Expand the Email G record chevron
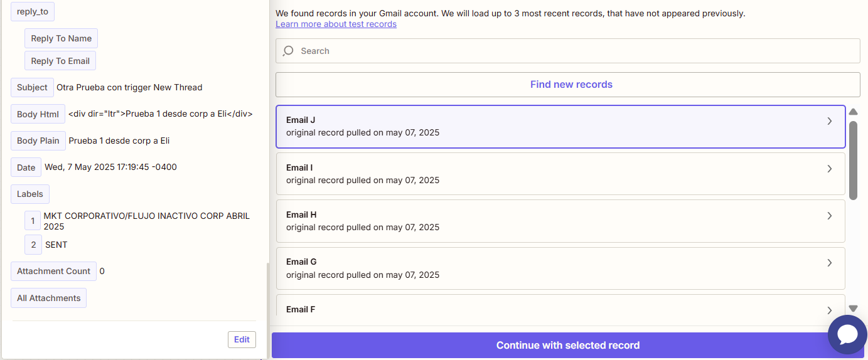This screenshot has width=868, height=360. [x=830, y=263]
